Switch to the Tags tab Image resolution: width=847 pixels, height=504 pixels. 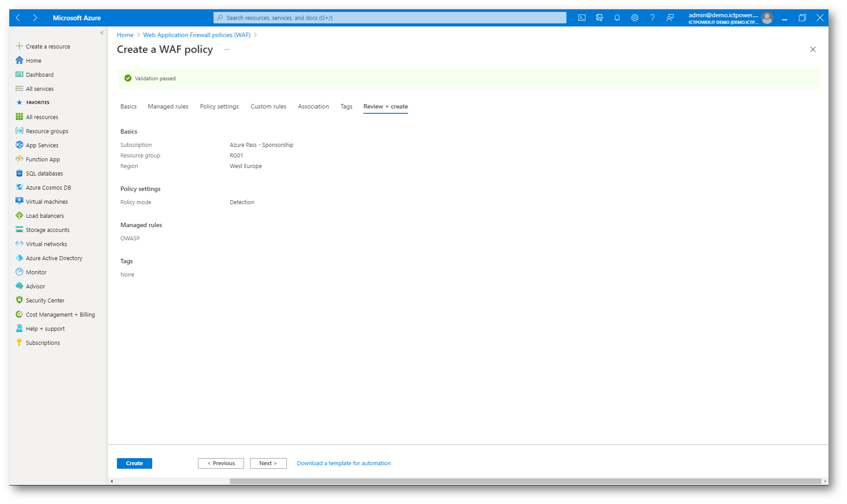pos(346,106)
